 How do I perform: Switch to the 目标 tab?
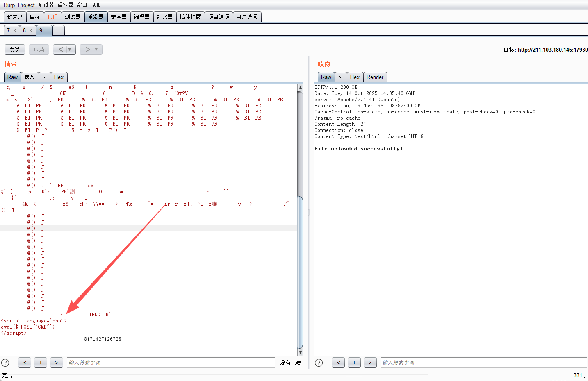pyautogui.click(x=35, y=17)
